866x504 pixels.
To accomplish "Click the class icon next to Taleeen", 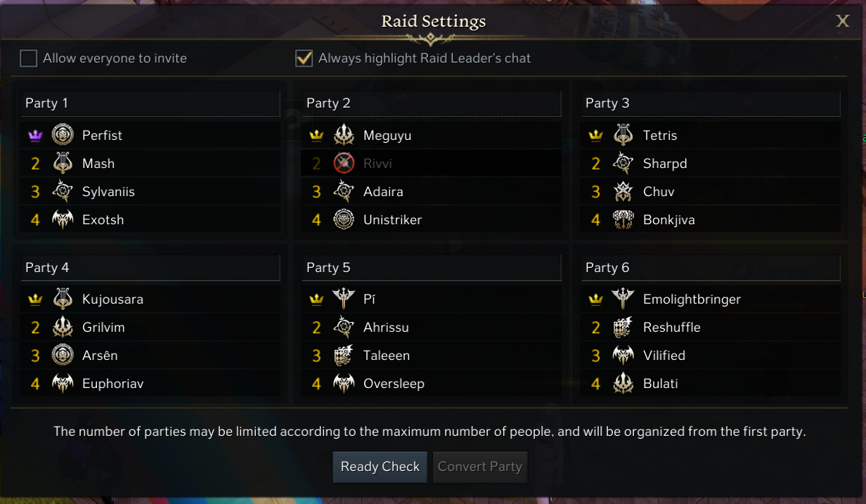I will [x=344, y=355].
